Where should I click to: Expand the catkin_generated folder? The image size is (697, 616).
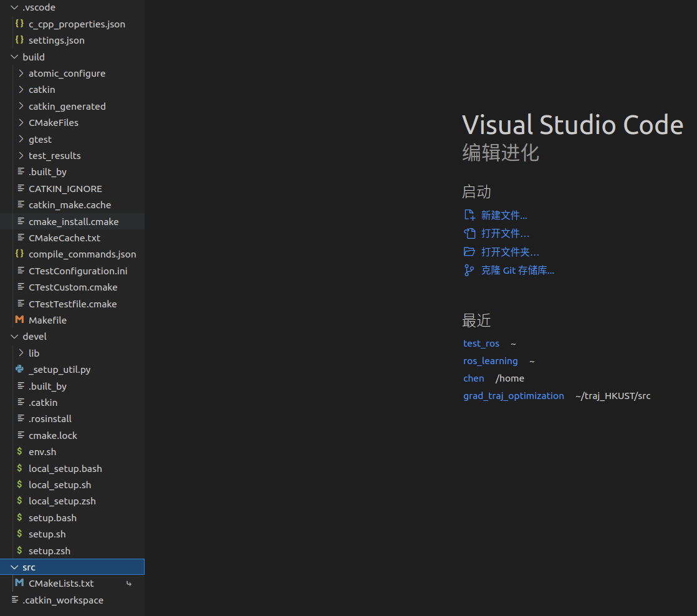(x=21, y=106)
